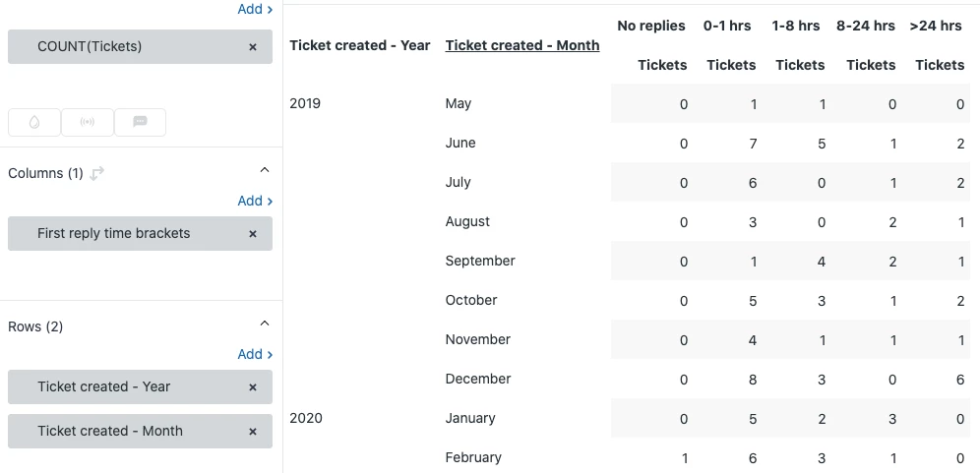
Task: Collapse the Columns section chevron
Action: click(264, 170)
